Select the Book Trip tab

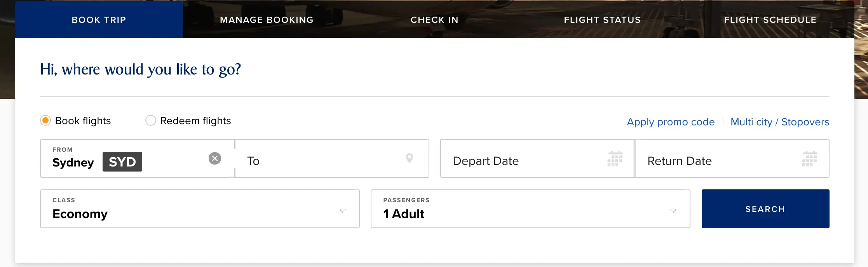(99, 20)
